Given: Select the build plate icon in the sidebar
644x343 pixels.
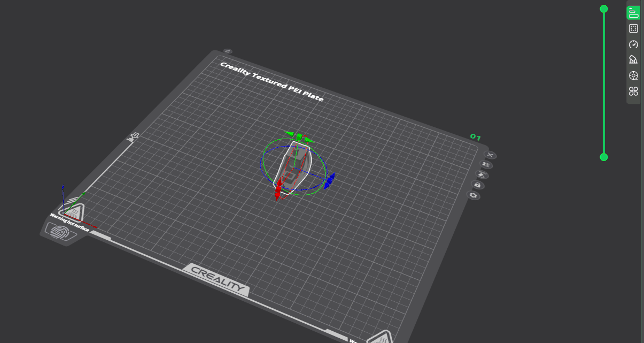Looking at the screenshot, I should click(633, 28).
